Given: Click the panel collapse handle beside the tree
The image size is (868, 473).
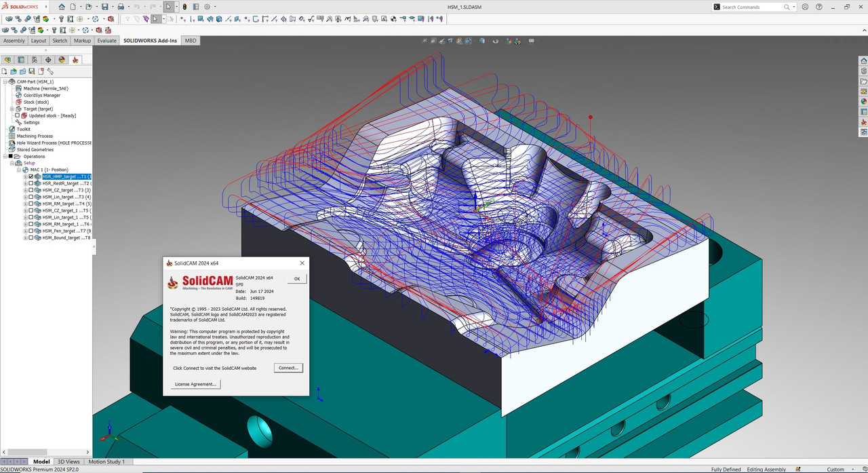Looking at the screenshot, I should click(x=94, y=248).
